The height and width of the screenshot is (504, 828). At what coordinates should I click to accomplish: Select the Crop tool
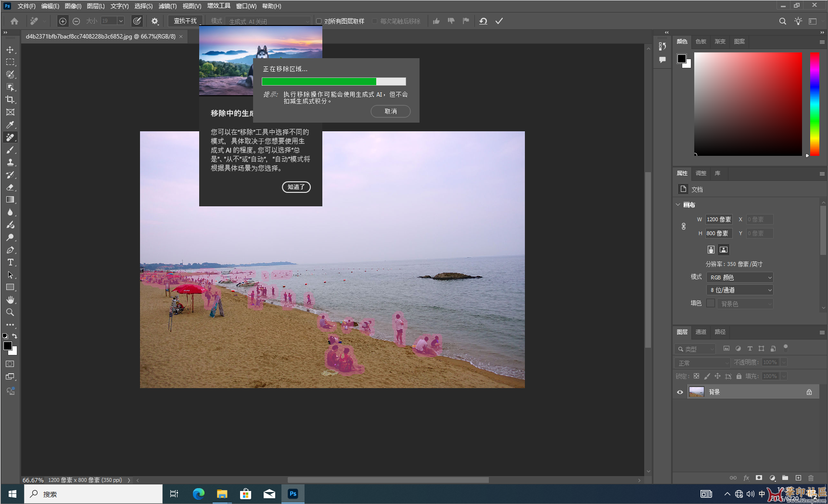coord(10,100)
